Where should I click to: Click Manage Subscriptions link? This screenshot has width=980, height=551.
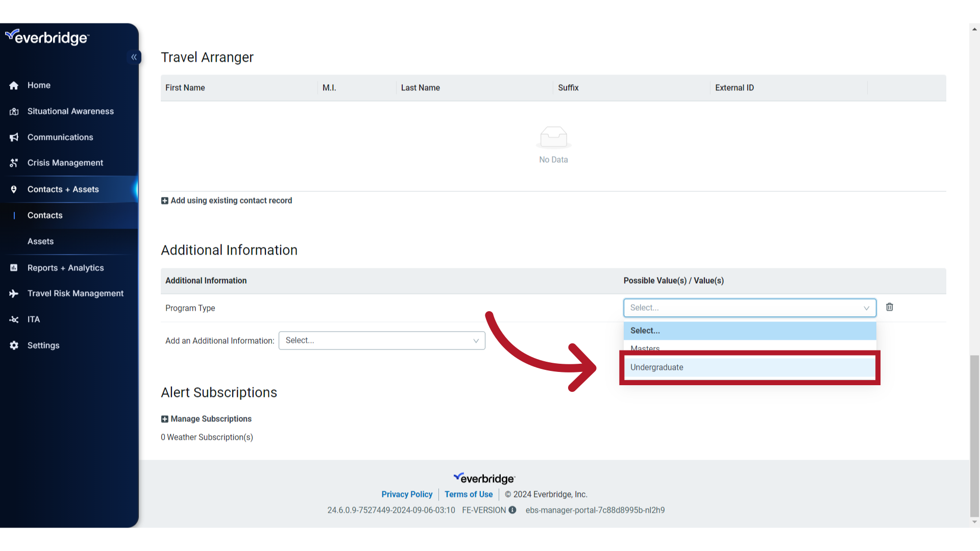click(211, 418)
